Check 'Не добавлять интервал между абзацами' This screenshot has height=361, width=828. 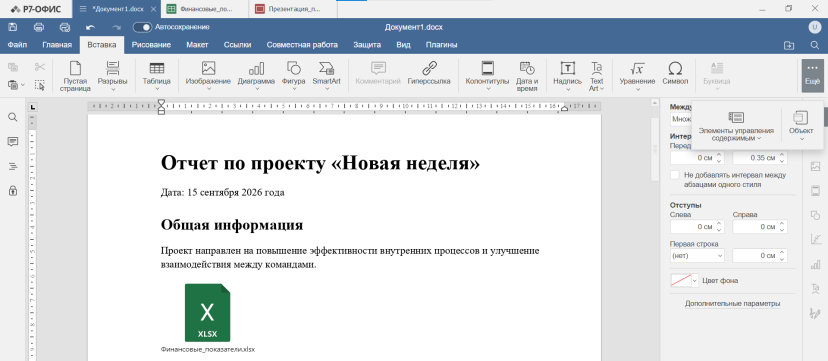pyautogui.click(x=674, y=175)
